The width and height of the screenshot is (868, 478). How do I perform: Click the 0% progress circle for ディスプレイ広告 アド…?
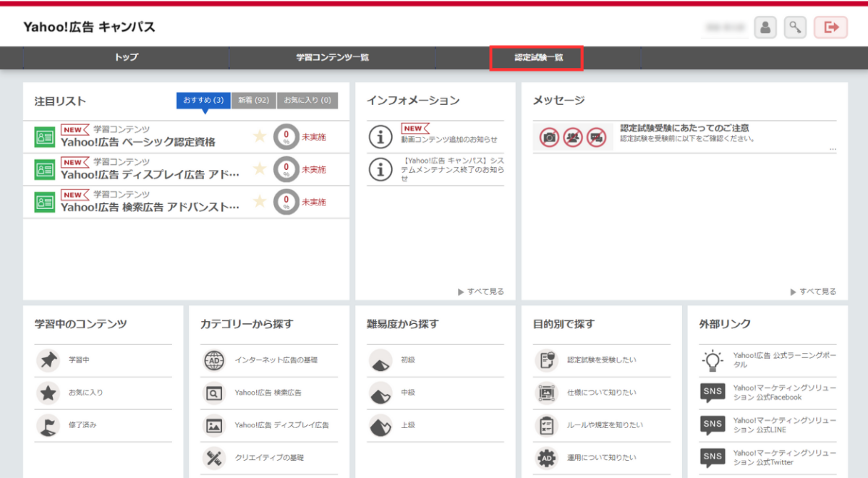286,169
